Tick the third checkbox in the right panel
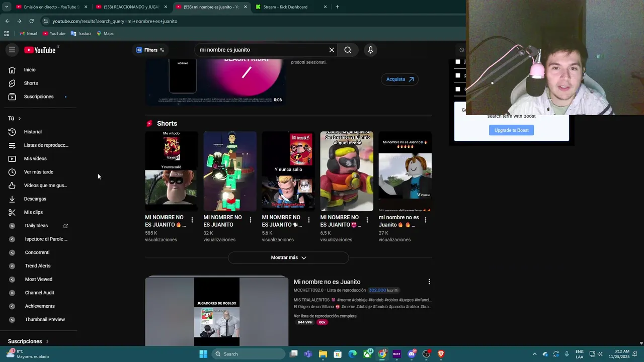 tap(458, 89)
